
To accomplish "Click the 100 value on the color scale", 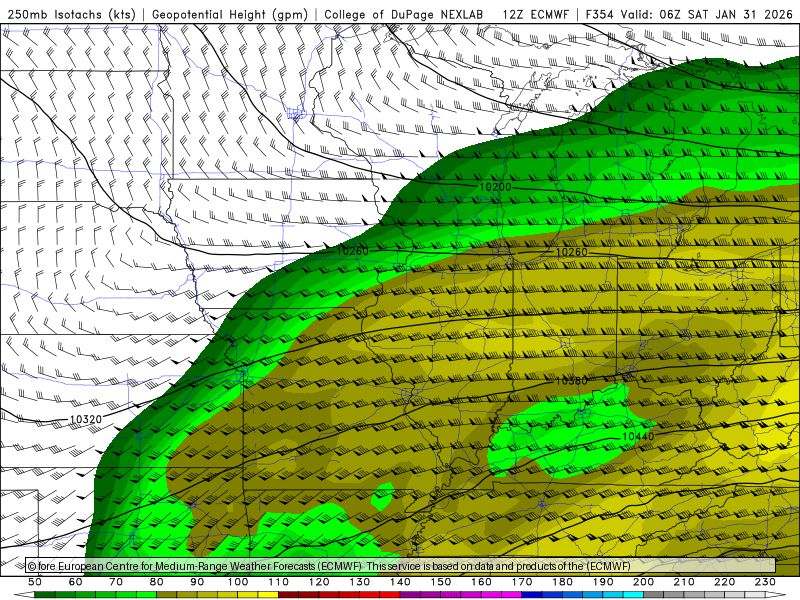I will pos(238,582).
